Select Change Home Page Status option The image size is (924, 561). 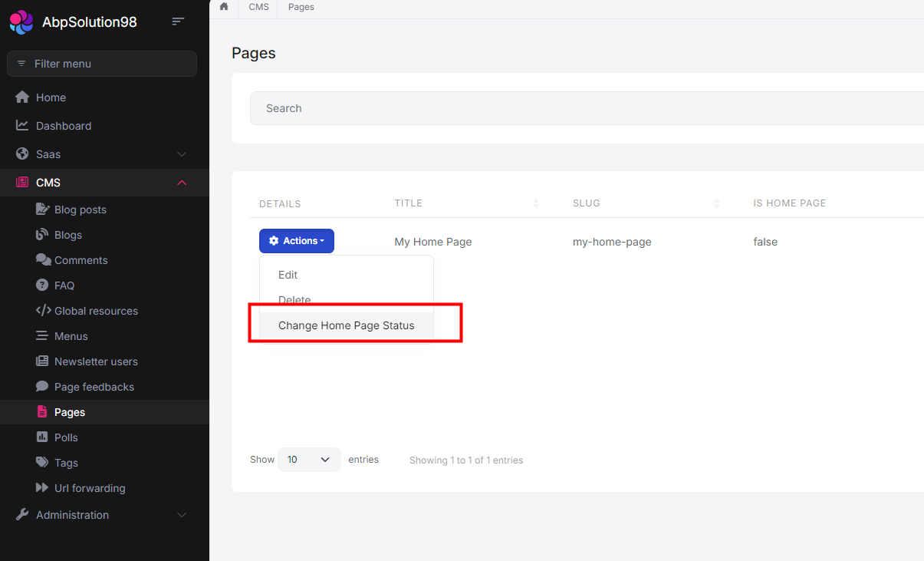point(346,325)
